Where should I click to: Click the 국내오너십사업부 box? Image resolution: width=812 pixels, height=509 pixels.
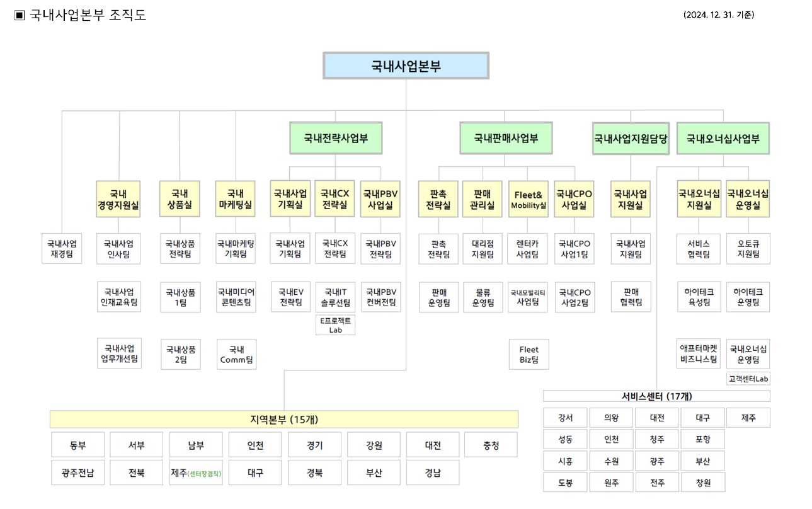tap(723, 138)
